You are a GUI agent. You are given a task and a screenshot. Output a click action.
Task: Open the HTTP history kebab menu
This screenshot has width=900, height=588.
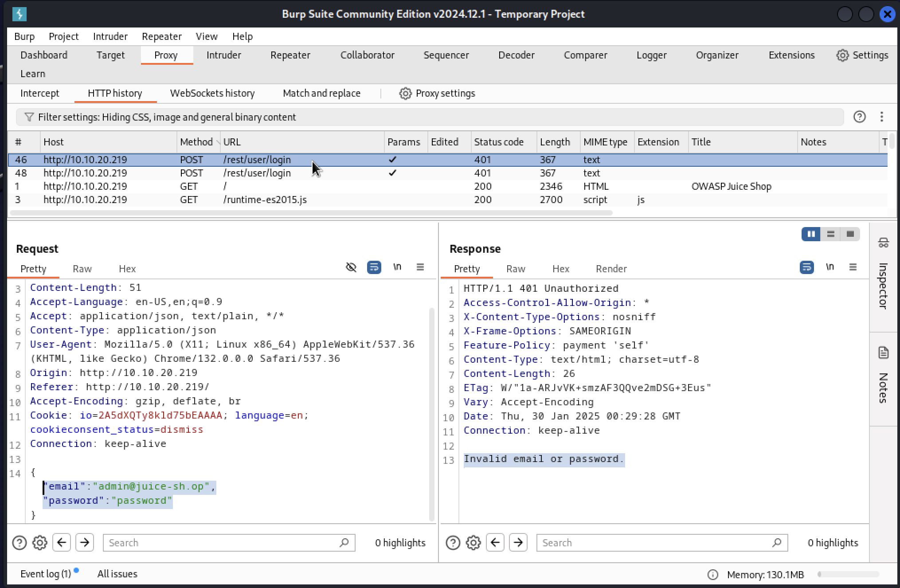click(881, 117)
